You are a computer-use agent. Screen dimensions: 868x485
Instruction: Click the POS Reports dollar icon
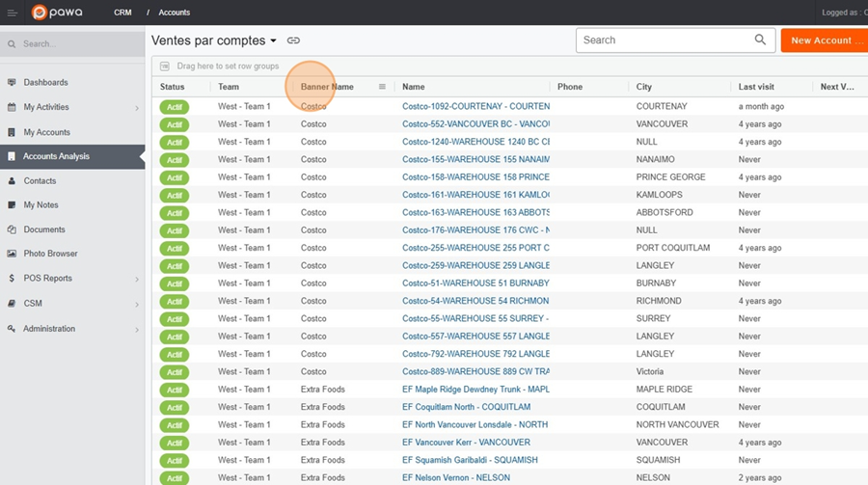pyautogui.click(x=12, y=278)
